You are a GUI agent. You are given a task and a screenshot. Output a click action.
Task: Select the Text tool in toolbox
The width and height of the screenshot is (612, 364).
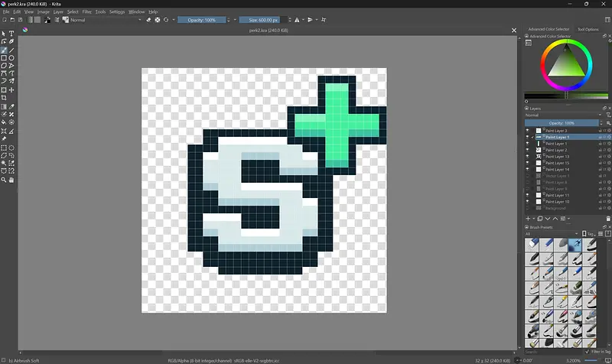pyautogui.click(x=11, y=34)
